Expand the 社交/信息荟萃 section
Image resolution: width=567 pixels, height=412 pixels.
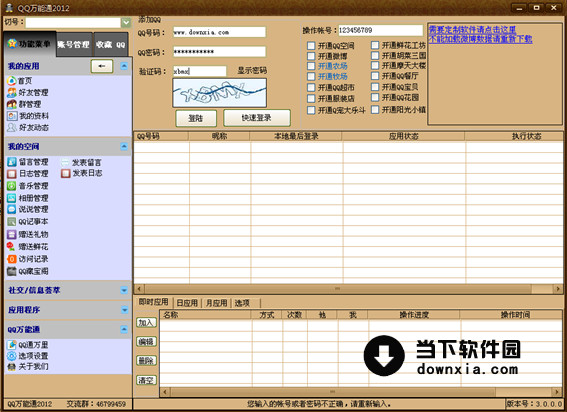coord(124,290)
